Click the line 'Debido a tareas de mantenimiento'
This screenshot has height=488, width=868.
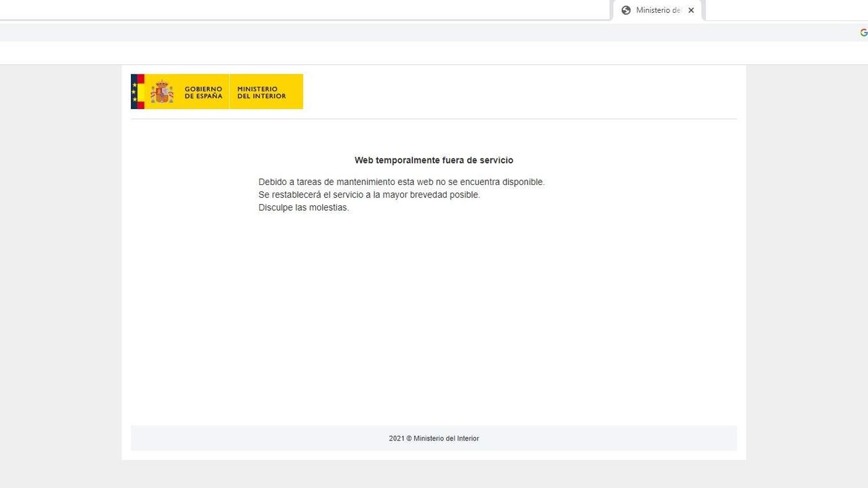click(401, 182)
